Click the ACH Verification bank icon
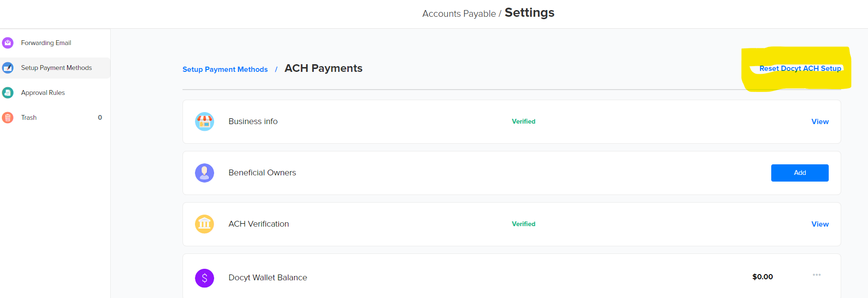 point(205,224)
